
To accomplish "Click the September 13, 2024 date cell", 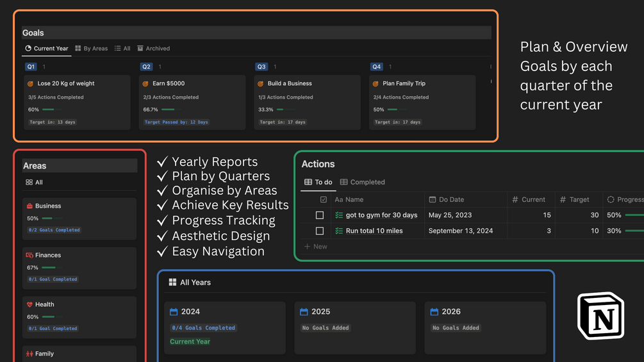I will (x=461, y=231).
